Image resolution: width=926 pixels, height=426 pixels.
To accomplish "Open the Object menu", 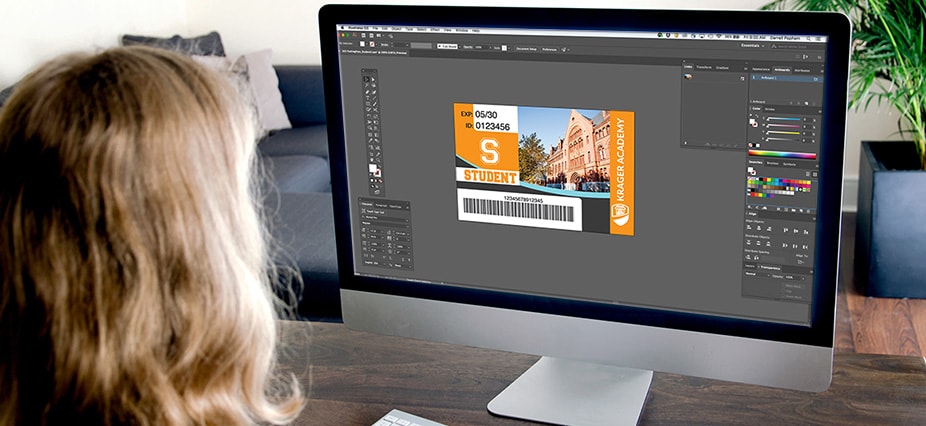I will pyautogui.click(x=396, y=29).
